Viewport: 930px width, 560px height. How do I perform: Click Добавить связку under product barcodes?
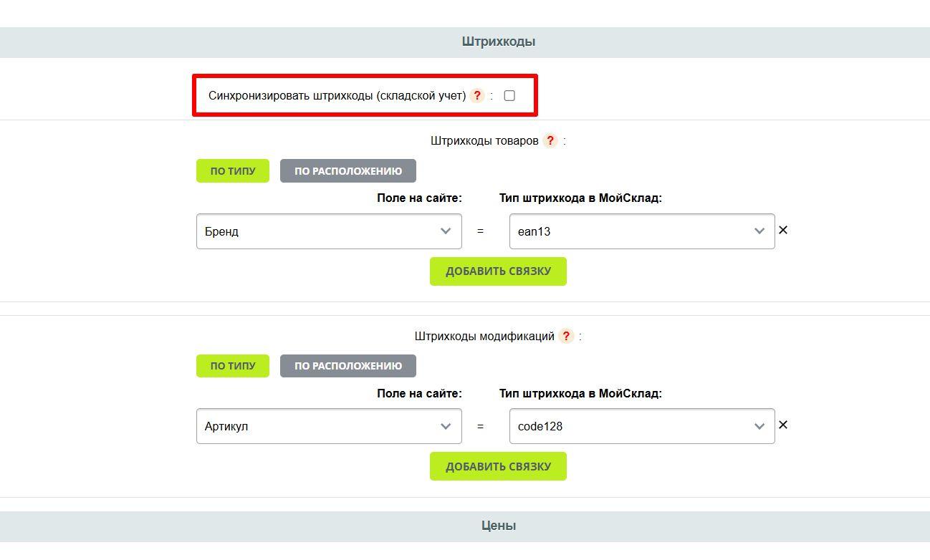498,271
